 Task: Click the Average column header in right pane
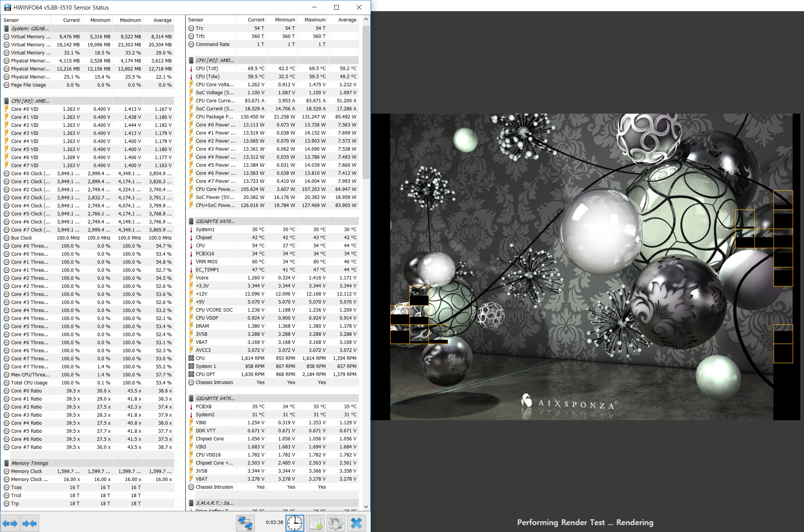[x=347, y=20]
